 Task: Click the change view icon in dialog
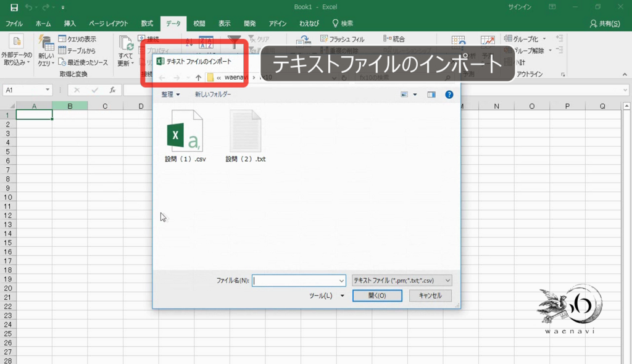(404, 94)
